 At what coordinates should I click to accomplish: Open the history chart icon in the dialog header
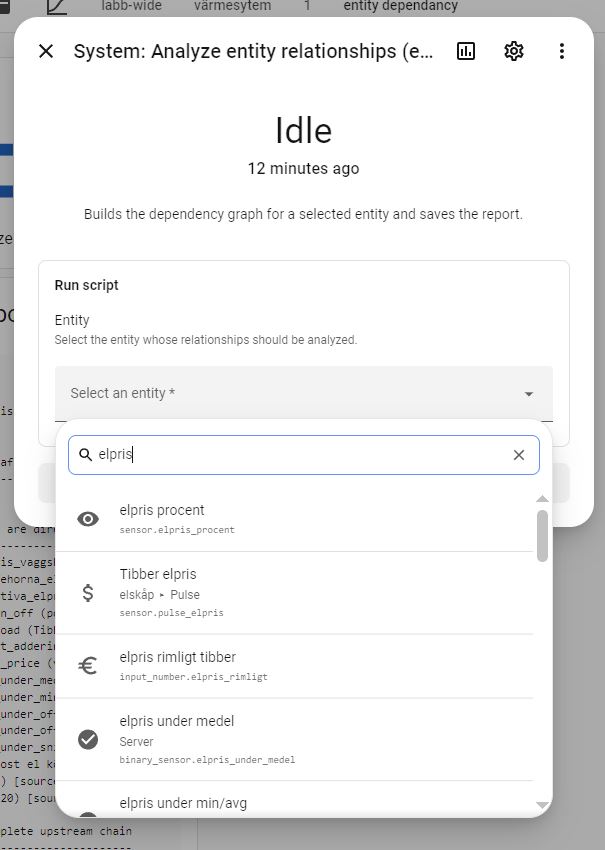coord(466,51)
